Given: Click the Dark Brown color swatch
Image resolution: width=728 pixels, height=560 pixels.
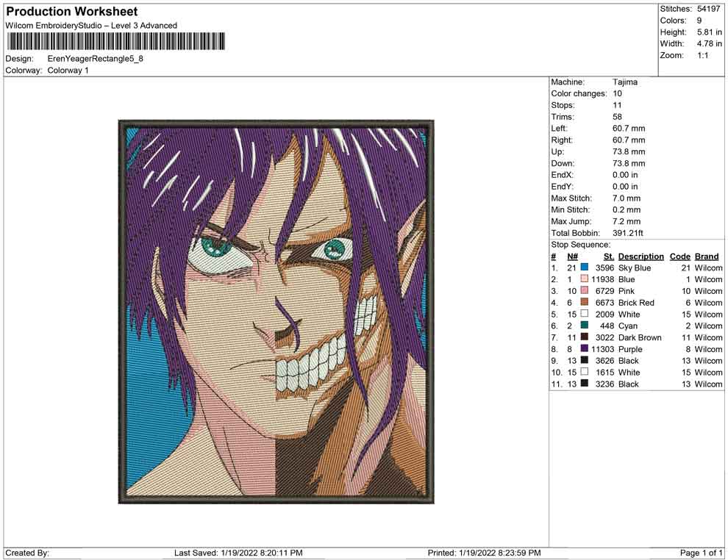Looking at the screenshot, I should pyautogui.click(x=585, y=337).
